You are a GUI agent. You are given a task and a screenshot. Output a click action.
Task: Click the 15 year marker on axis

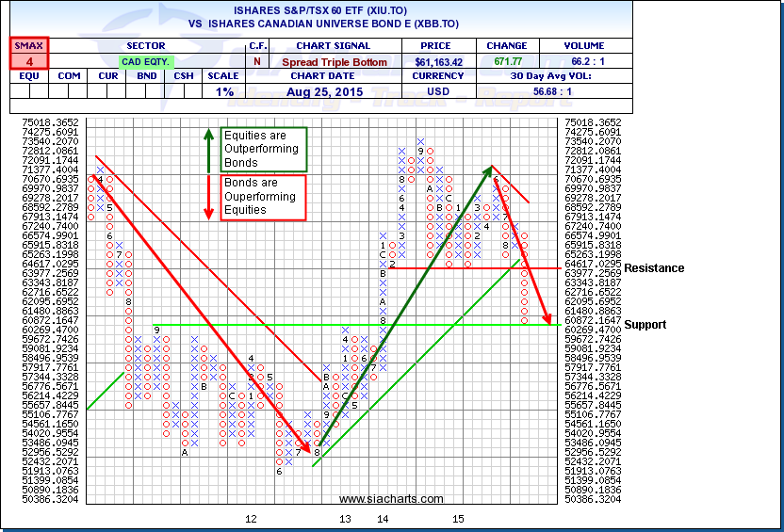pos(458,519)
